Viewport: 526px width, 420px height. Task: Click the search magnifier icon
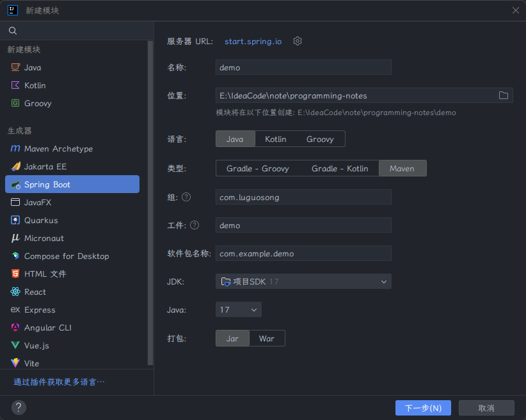coord(13,31)
